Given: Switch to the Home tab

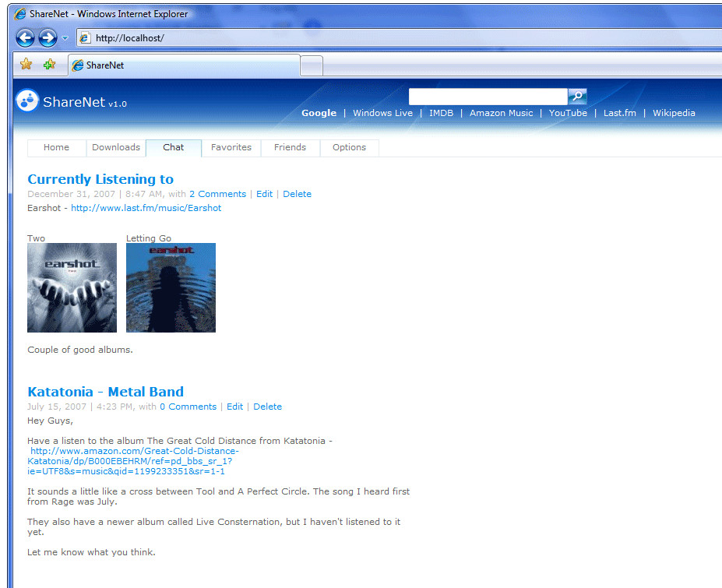Looking at the screenshot, I should coord(57,148).
